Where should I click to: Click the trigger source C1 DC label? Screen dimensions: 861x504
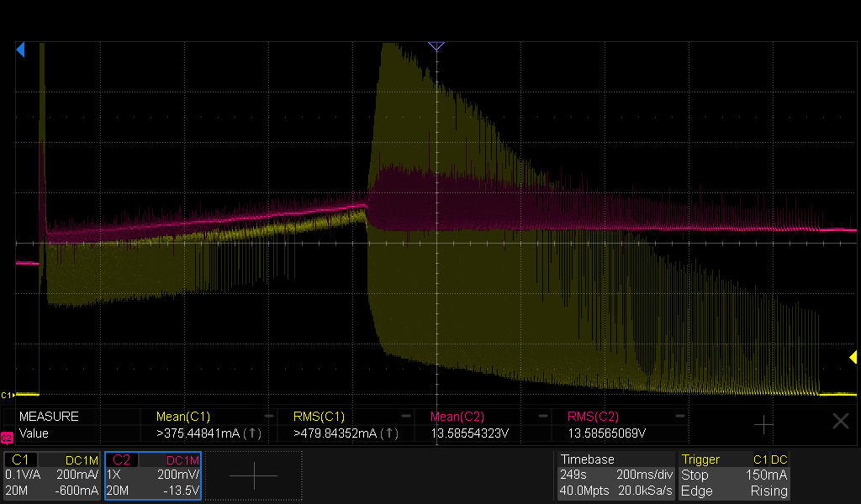click(770, 459)
